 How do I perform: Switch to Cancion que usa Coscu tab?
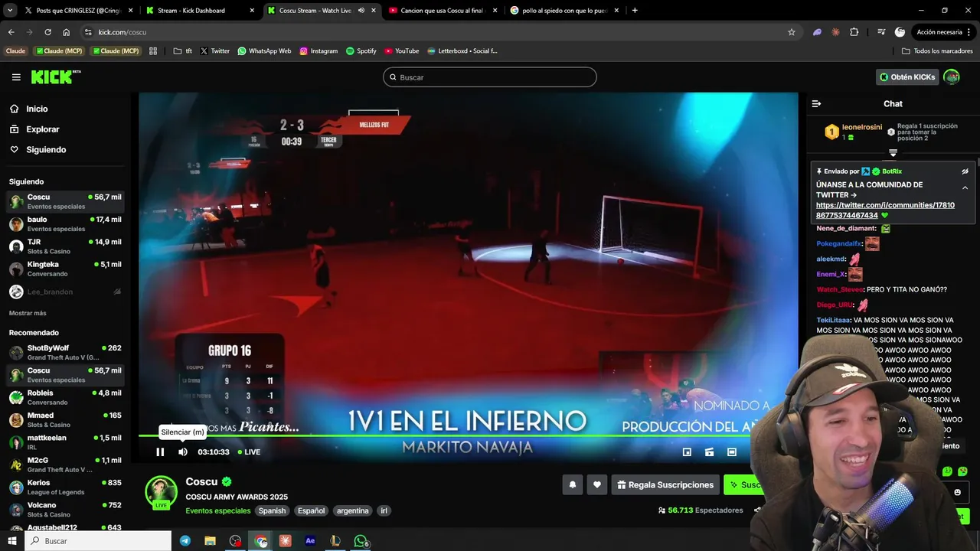click(443, 11)
